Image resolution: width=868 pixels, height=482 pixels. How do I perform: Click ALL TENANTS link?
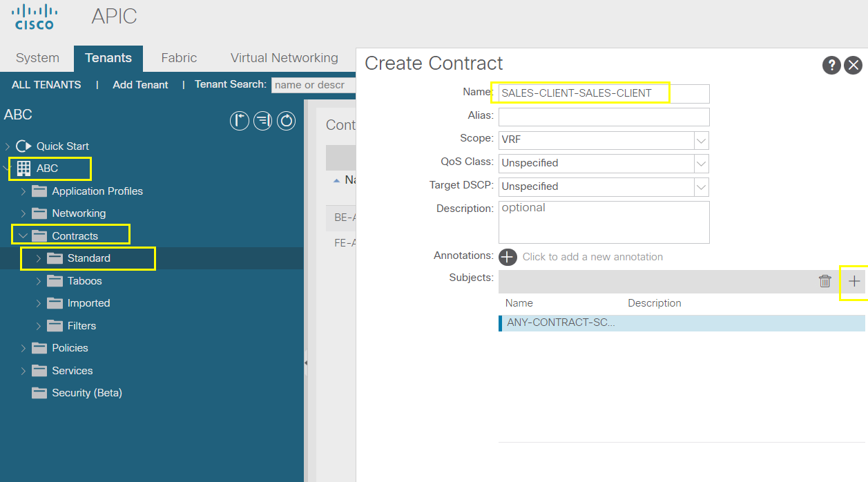click(46, 84)
